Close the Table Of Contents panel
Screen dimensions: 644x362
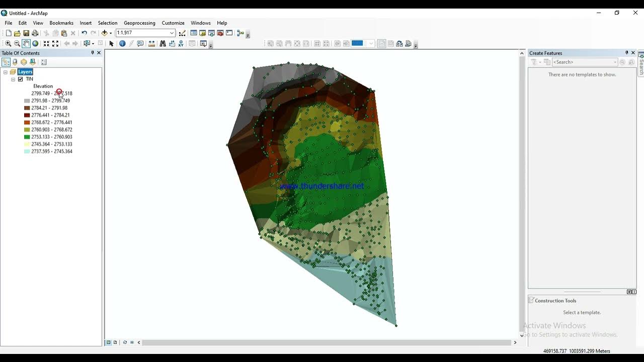tap(99, 53)
